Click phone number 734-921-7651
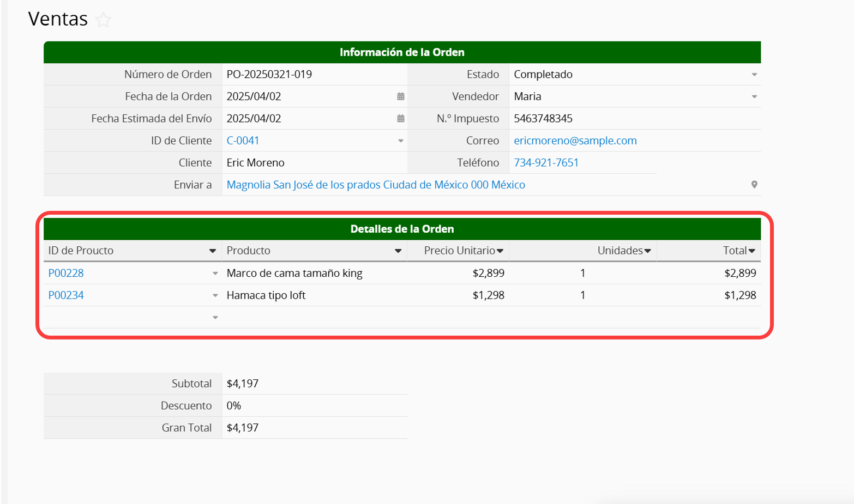854x504 pixels. click(546, 163)
